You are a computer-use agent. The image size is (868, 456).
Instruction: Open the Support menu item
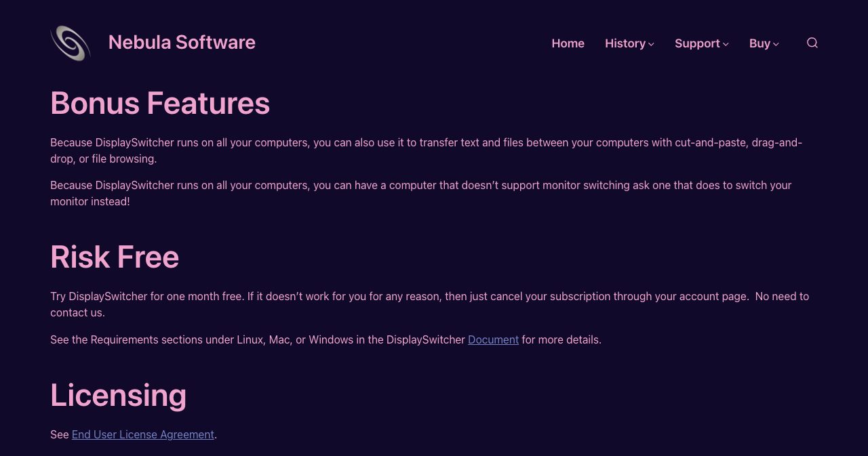click(x=697, y=43)
